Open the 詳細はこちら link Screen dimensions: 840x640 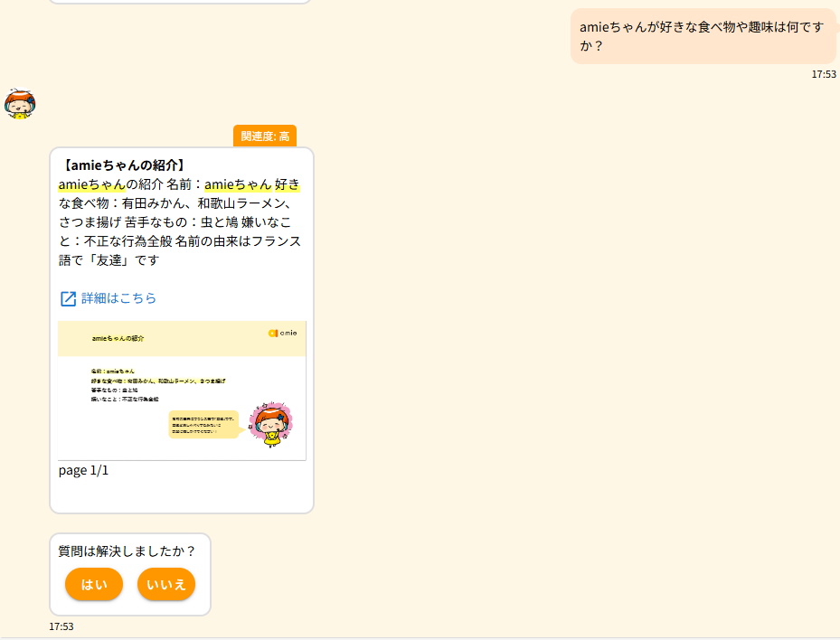(118, 298)
